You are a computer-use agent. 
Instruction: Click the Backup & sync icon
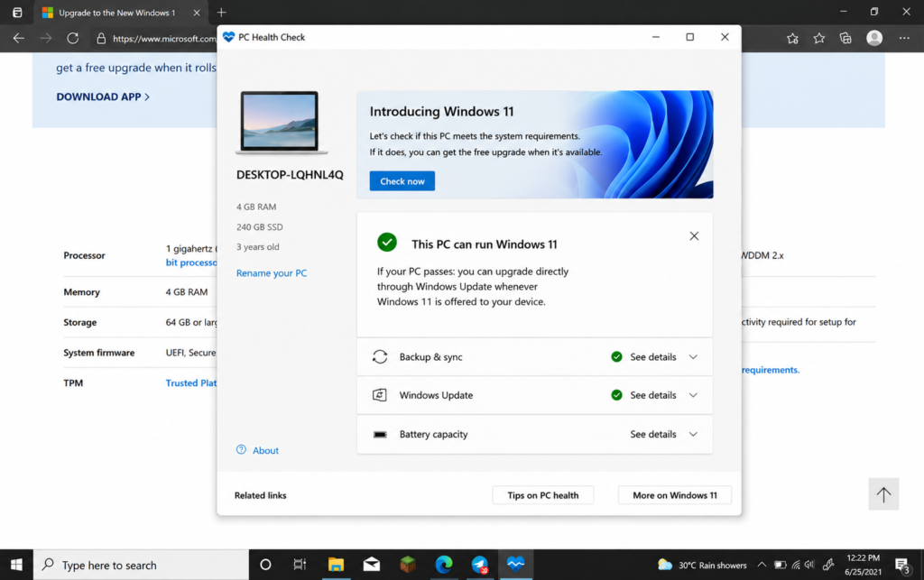pyautogui.click(x=380, y=357)
